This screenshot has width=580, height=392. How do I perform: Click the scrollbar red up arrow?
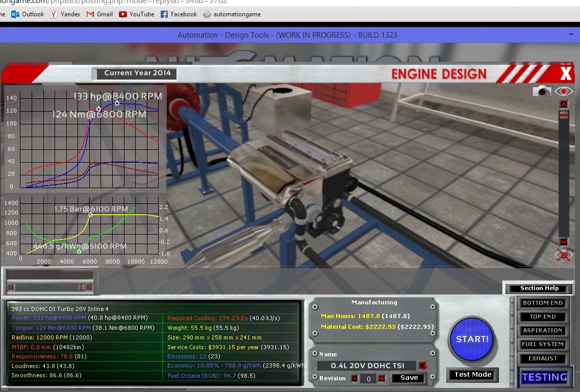(564, 104)
